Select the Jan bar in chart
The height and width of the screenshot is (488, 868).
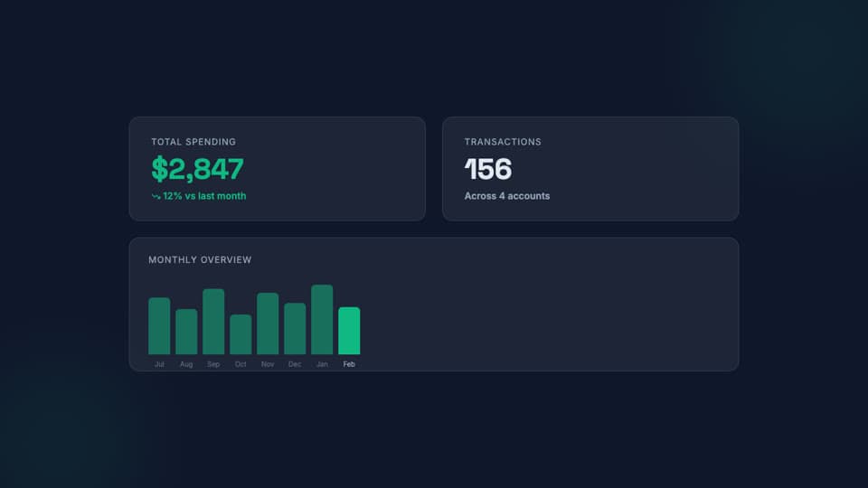tap(322, 319)
